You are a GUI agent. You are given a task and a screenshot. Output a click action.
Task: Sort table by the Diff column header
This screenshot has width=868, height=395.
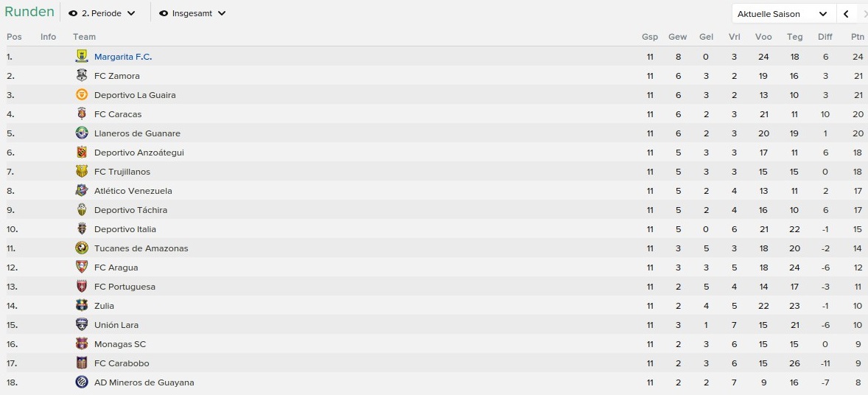(825, 37)
